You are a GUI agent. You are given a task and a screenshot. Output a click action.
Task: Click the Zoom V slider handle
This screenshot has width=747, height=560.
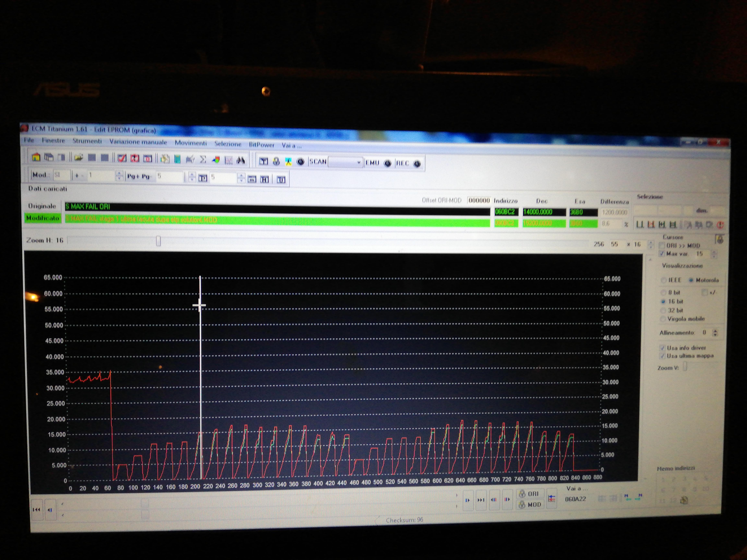click(685, 366)
